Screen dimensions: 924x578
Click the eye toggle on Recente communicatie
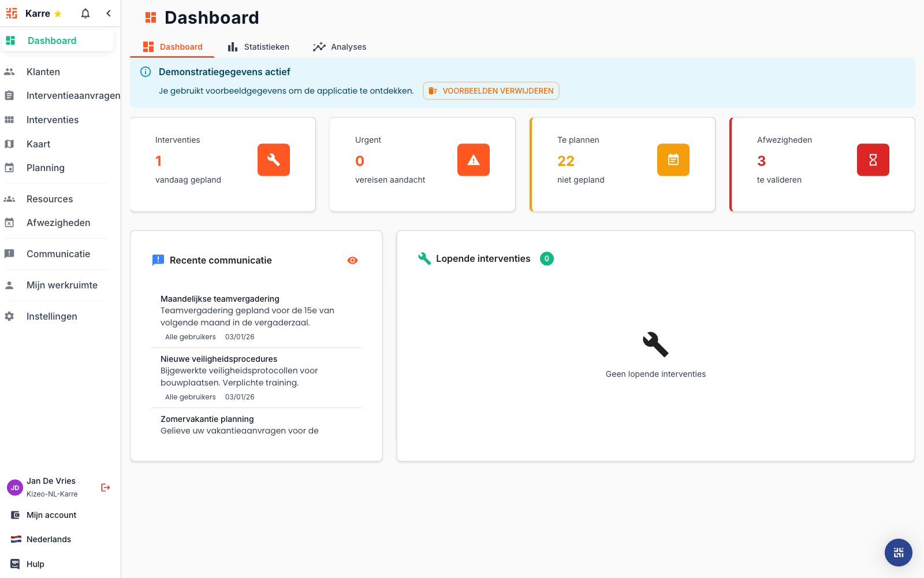pos(352,260)
